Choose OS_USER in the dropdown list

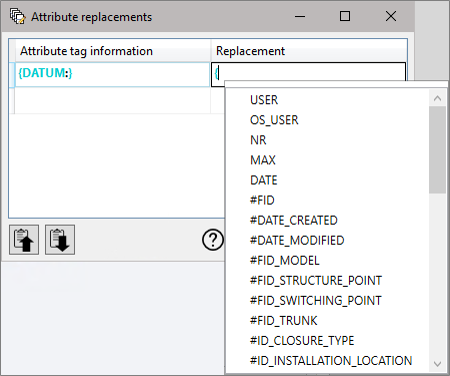point(274,120)
